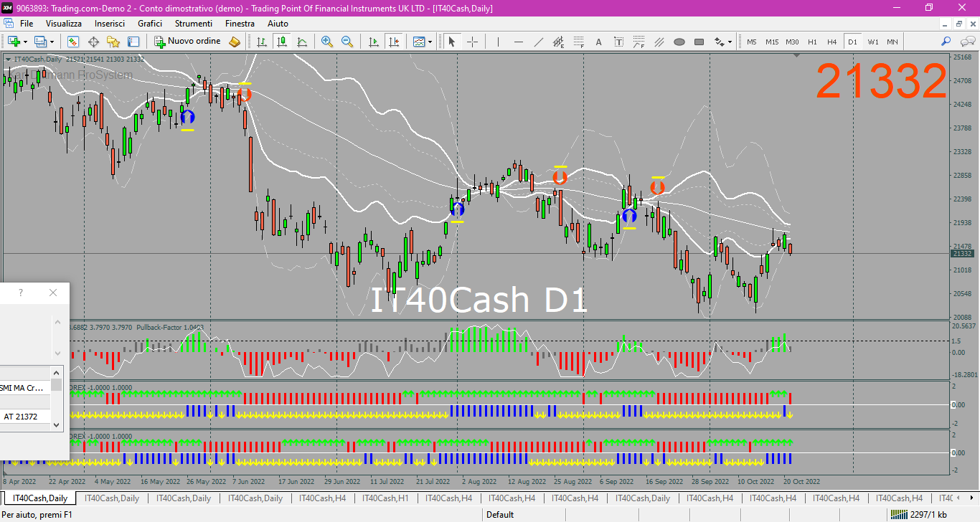The image size is (980, 522).
Task: Activate the standard cursor mode
Action: (452, 42)
